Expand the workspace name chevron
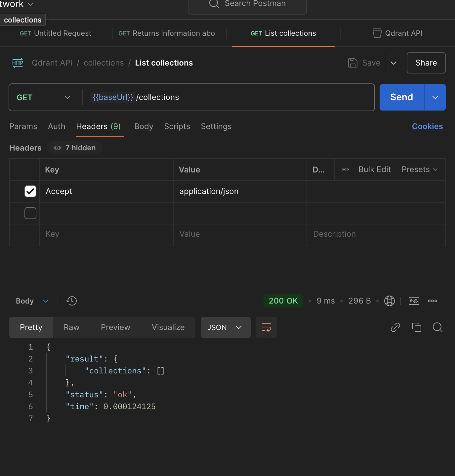The width and height of the screenshot is (455, 476). [x=30, y=4]
